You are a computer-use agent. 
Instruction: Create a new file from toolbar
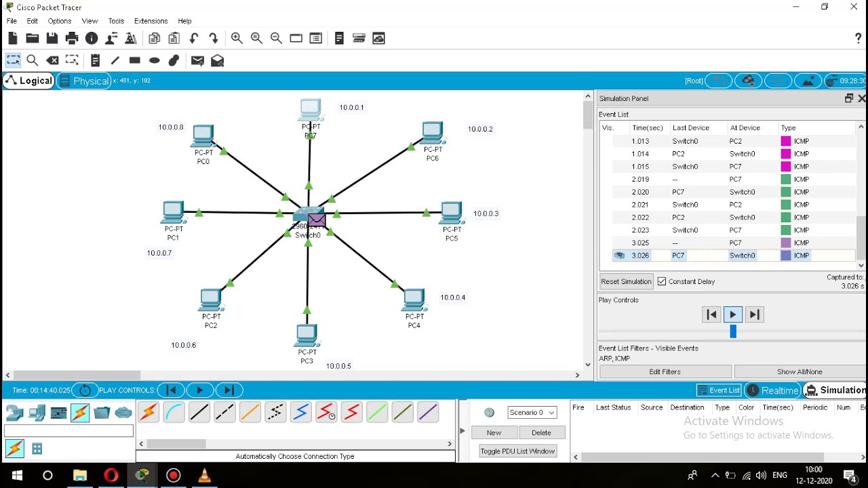tap(12, 39)
